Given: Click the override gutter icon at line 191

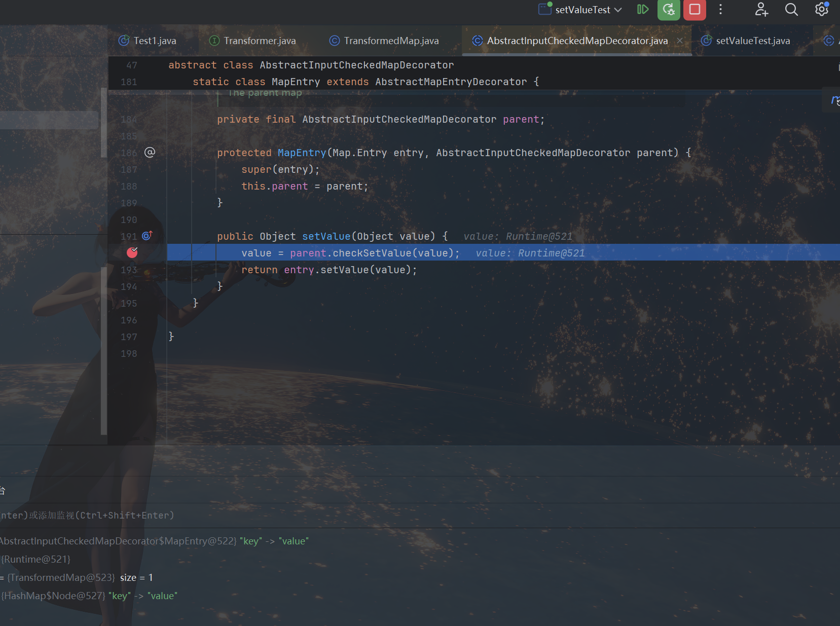Looking at the screenshot, I should 147,236.
